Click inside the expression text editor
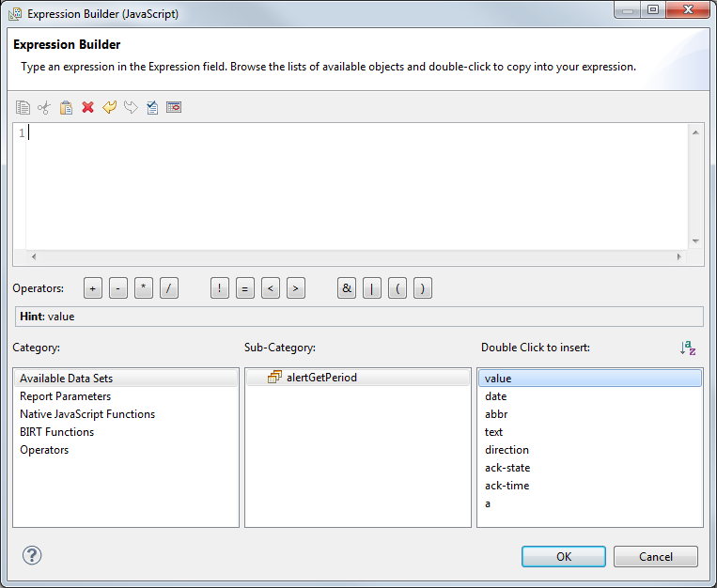Viewport: 717px width, 588px height. (x=357, y=183)
